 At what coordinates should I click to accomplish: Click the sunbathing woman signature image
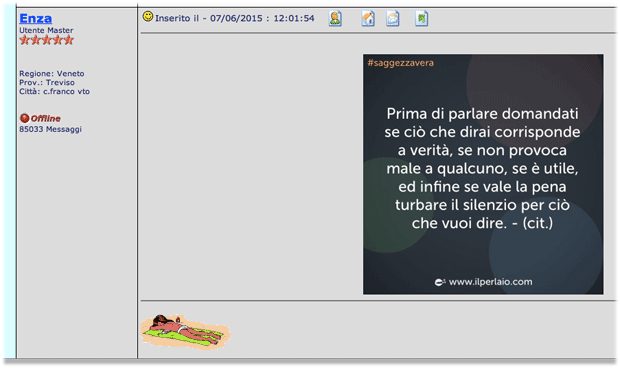pos(186,331)
